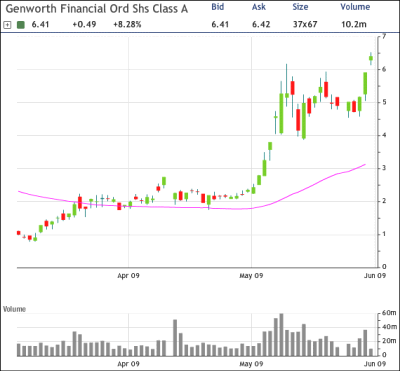Click the May 09 label on price chart axis
Image resolution: width=400 pixels, height=371 pixels.
pyautogui.click(x=252, y=276)
